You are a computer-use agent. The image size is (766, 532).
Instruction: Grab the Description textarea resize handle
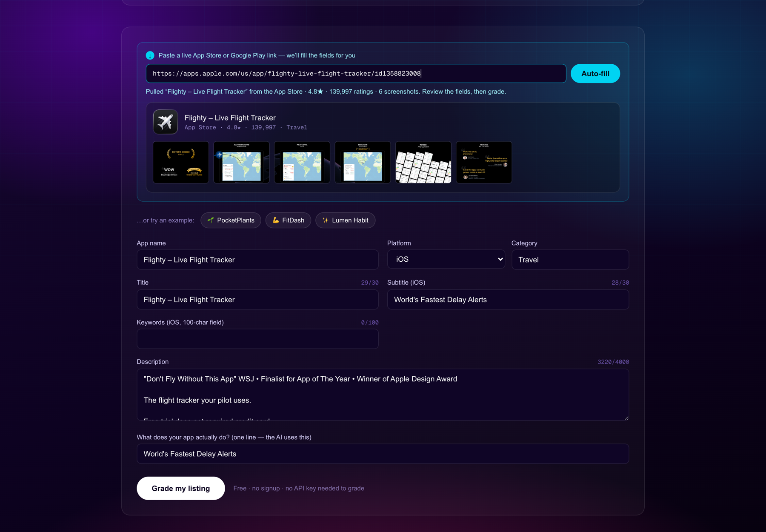[x=626, y=418]
